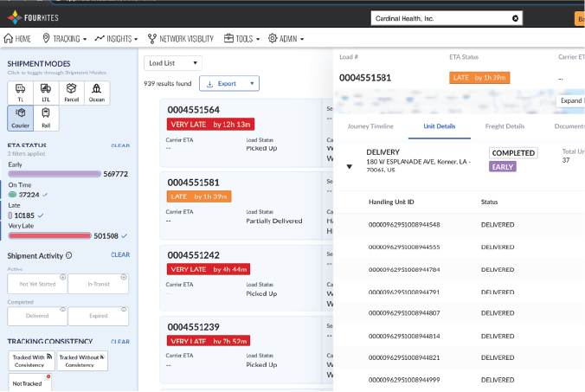Viewport: 585px width, 392px height.
Task: Clear the Cardinal Health company search field
Action: 516,18
